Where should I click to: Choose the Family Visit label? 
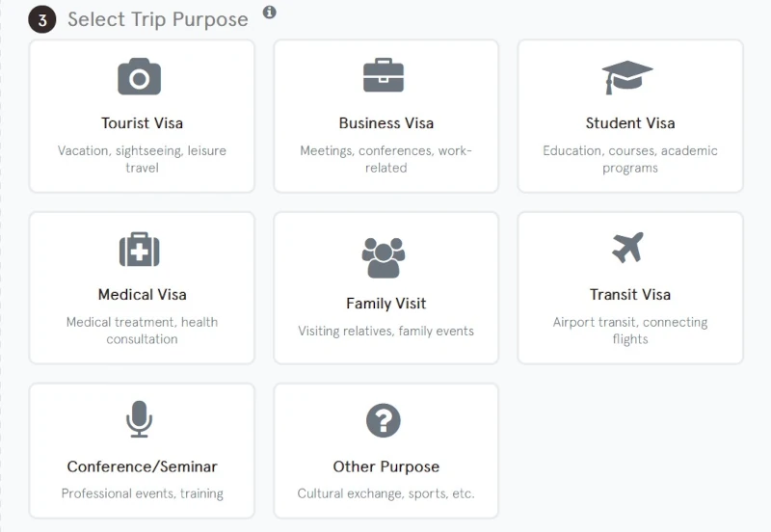click(385, 304)
